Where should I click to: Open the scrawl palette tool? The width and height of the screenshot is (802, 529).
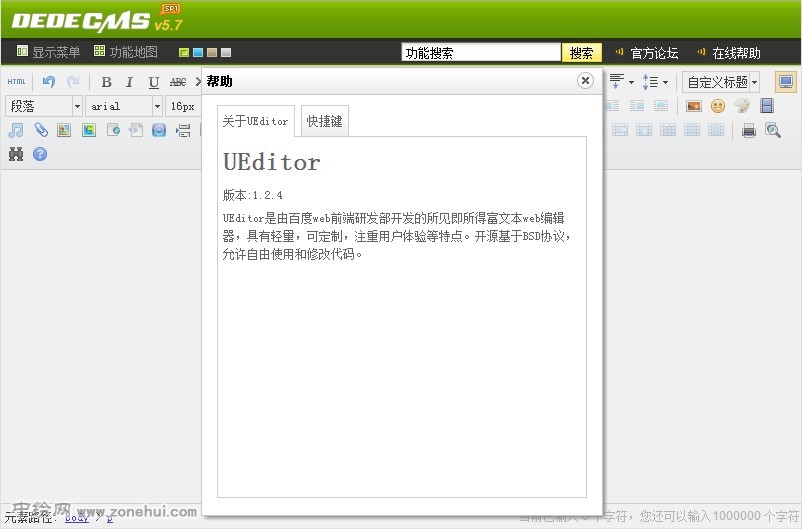tap(742, 106)
